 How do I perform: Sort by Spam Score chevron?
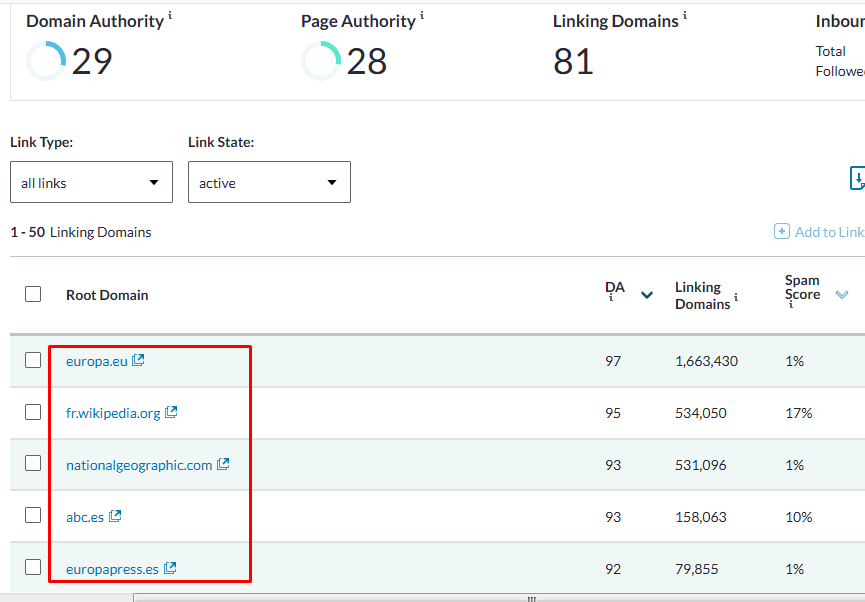pyautogui.click(x=841, y=294)
